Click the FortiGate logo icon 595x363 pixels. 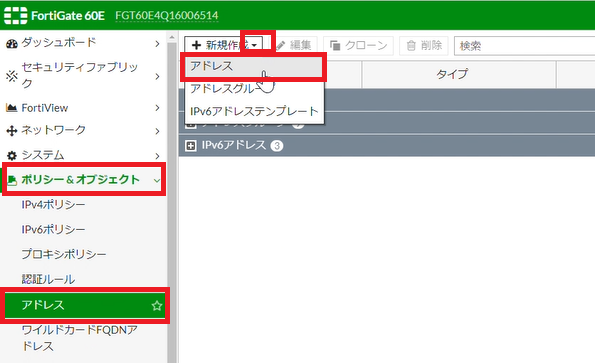point(16,16)
